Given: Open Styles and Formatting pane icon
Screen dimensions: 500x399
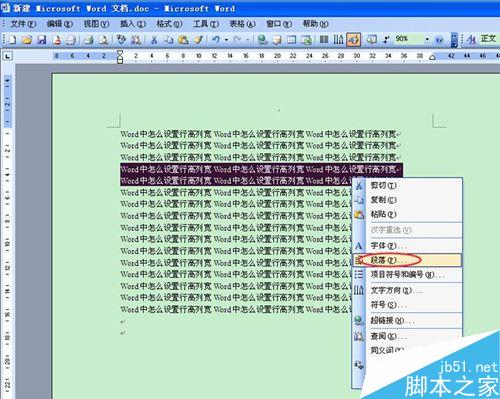Looking at the screenshot, I should click(x=471, y=40).
